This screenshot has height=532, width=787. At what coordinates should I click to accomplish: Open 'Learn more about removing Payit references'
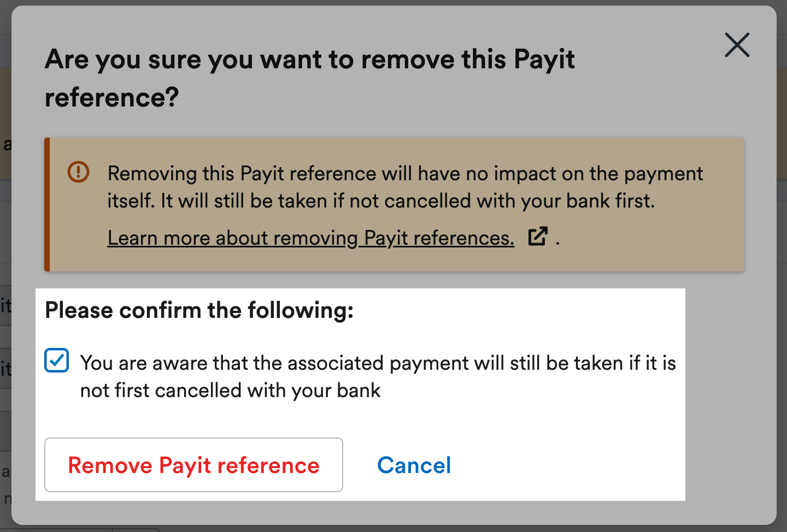(310, 238)
